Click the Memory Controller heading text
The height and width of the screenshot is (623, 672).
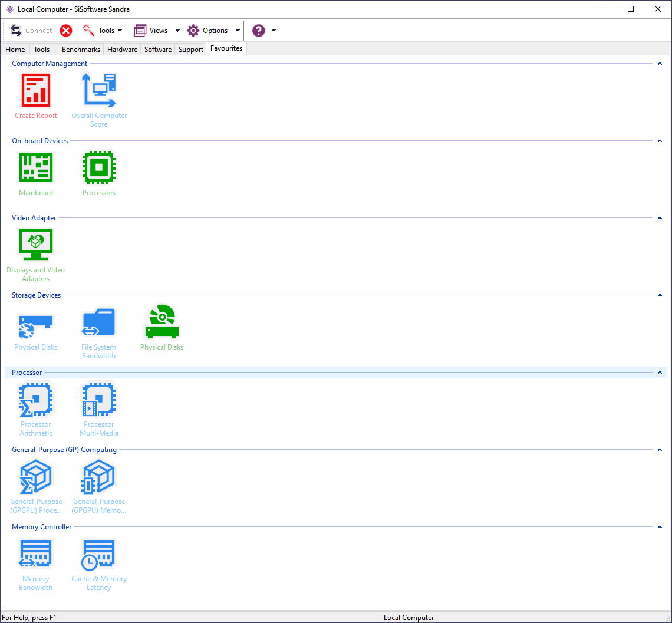(x=42, y=526)
